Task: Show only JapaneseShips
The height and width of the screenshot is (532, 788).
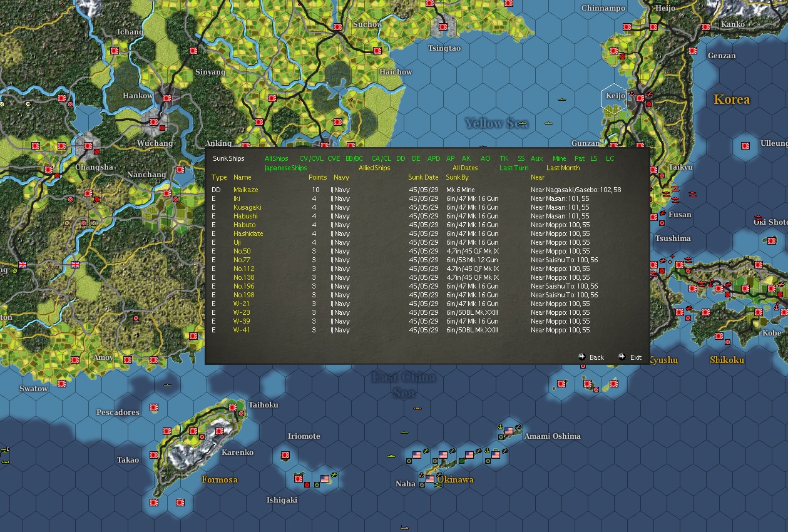Action: coord(286,168)
